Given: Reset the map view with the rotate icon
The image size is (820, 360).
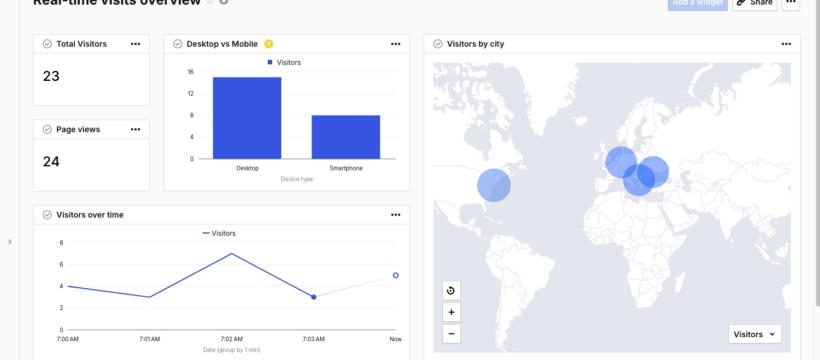Looking at the screenshot, I should [x=451, y=290].
